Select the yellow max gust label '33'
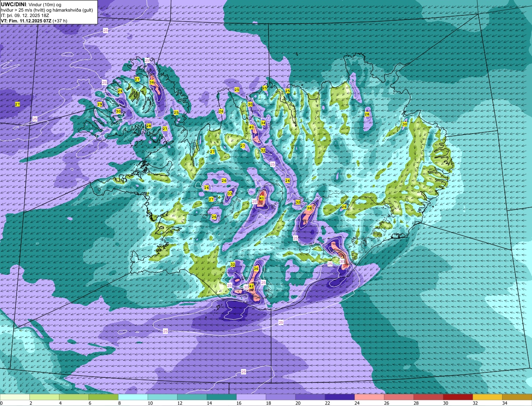The height and width of the screenshot is (406, 532). click(x=230, y=193)
